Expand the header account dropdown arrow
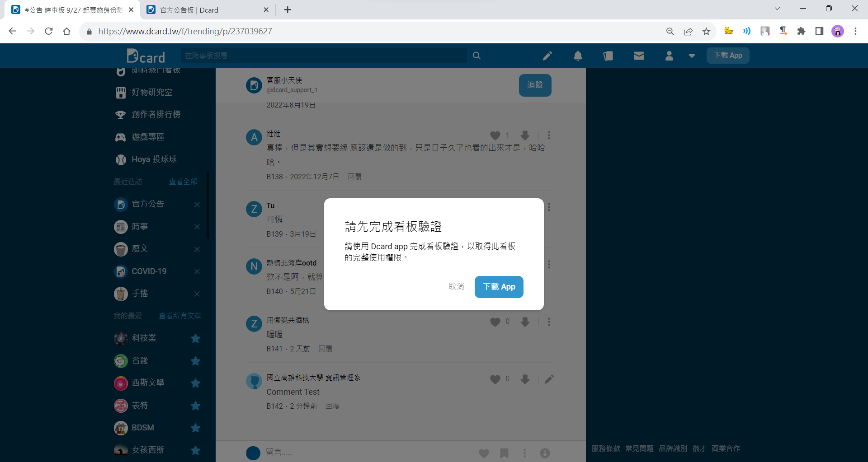 click(x=692, y=56)
